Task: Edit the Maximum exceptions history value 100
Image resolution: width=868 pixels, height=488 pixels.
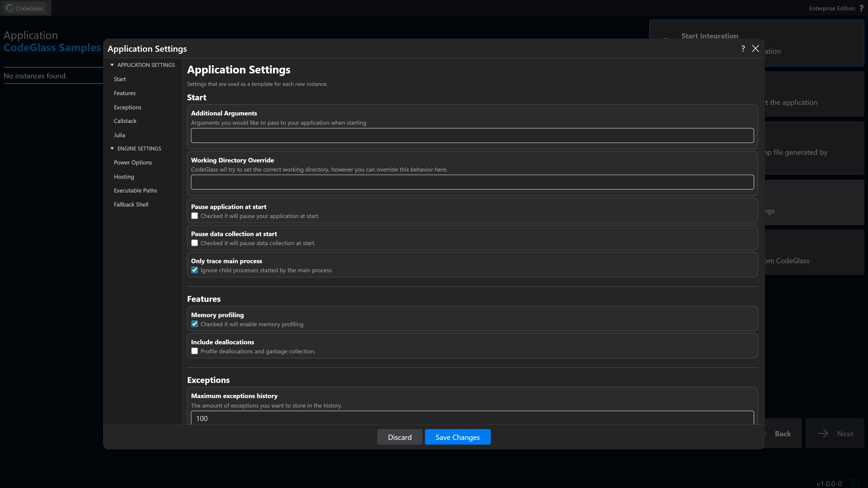Action: [472, 418]
